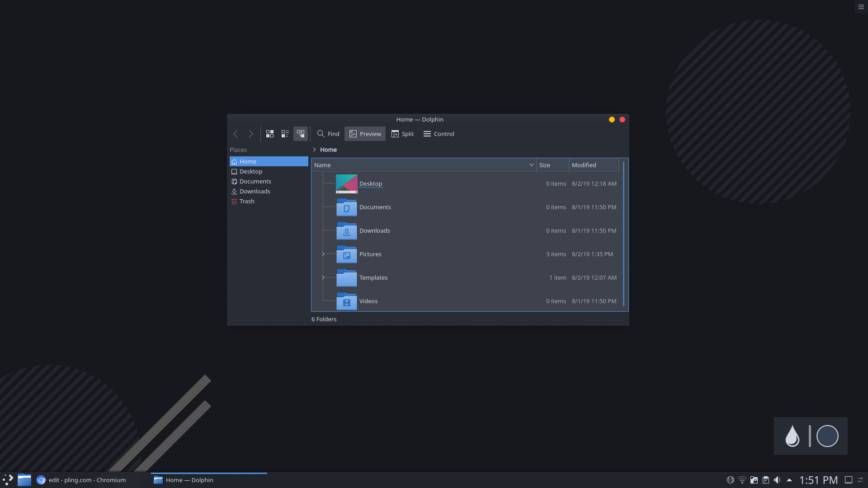Select the Templates folder name
868x488 pixels.
[x=373, y=277]
